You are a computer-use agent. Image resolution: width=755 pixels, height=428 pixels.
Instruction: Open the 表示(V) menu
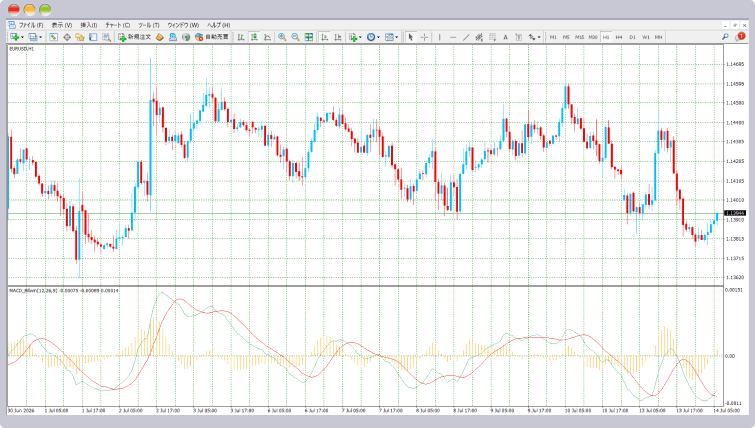click(x=62, y=25)
